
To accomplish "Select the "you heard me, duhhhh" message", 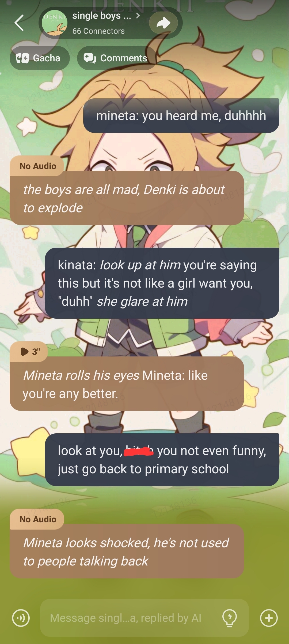I will coord(181,116).
